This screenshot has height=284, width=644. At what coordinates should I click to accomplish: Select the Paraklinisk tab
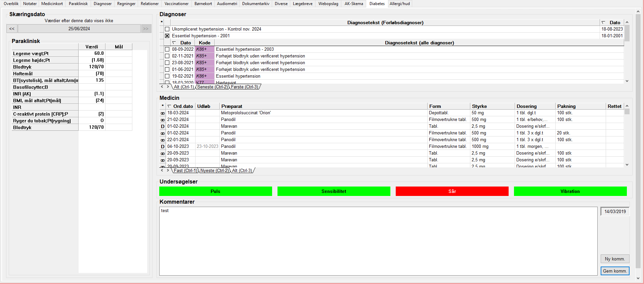(x=78, y=4)
